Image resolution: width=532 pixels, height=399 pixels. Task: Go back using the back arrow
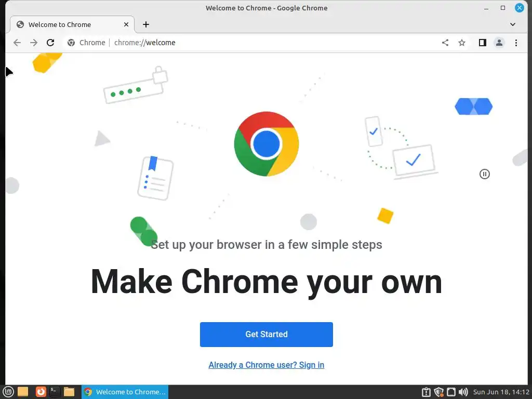[17, 43]
